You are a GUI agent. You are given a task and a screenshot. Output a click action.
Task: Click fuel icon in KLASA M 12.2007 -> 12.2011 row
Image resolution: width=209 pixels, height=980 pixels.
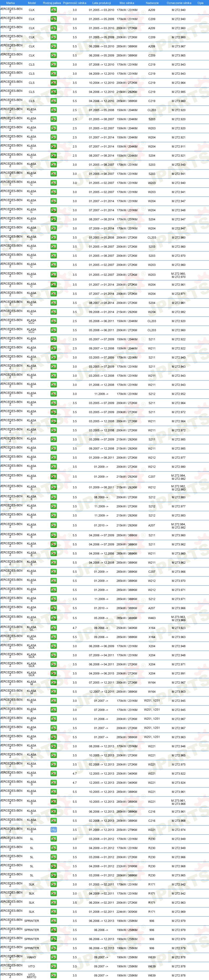(x=53, y=692)
